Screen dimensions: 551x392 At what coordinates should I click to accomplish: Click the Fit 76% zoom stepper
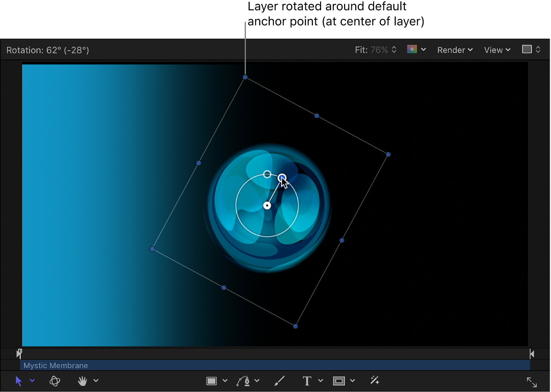[394, 49]
